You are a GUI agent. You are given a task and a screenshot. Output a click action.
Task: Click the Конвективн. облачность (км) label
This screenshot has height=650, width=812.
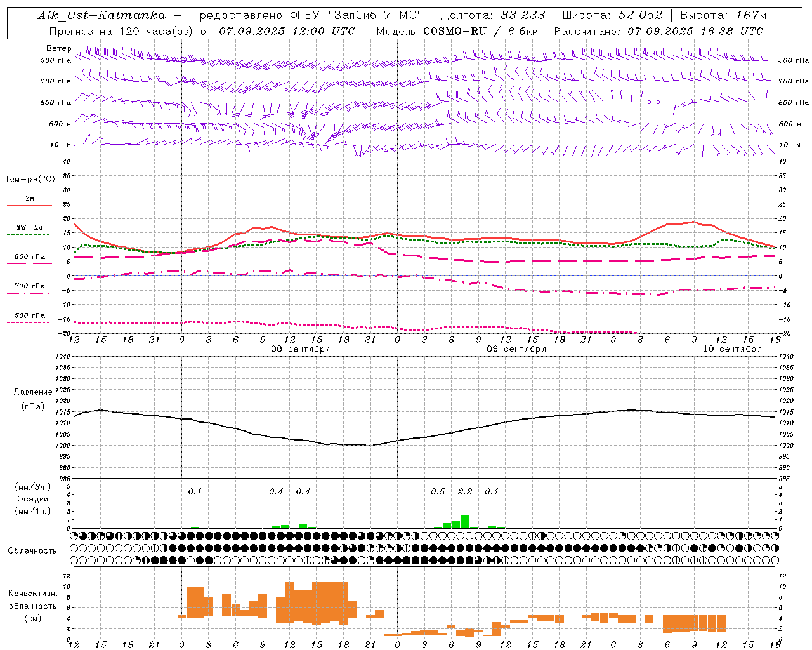[x=32, y=606]
